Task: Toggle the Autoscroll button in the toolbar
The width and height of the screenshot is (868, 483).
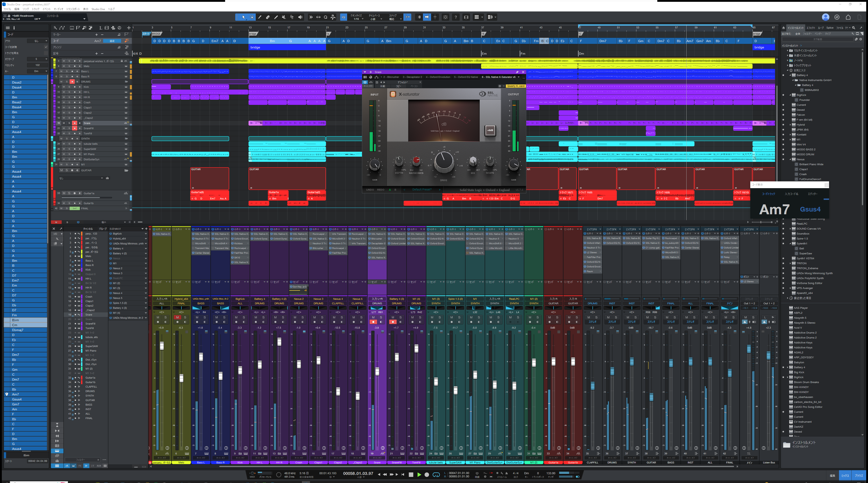Action: tap(427, 17)
